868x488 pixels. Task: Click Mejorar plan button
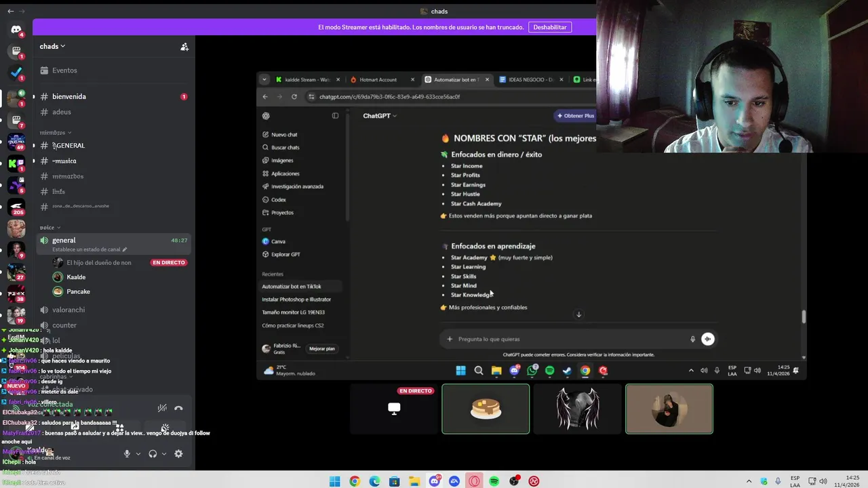(x=322, y=348)
